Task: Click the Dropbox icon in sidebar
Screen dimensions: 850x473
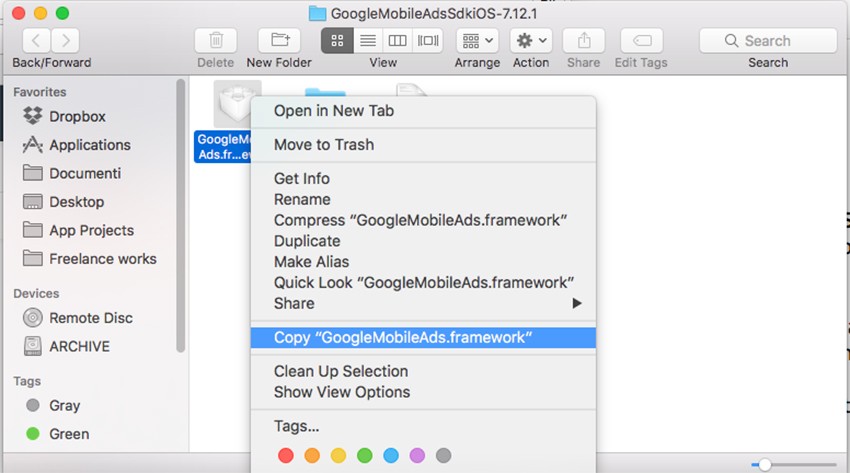Action: (x=33, y=115)
